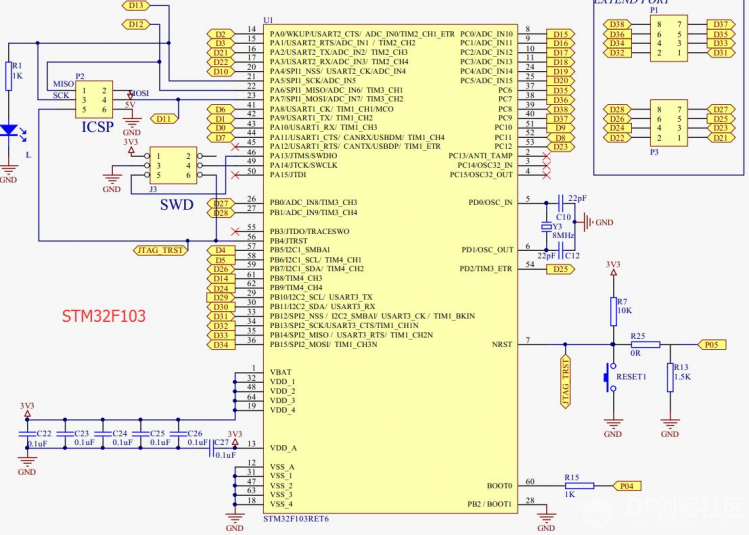
Task: Select capacitor C10 22pF symbol
Action: pyautogui.click(x=561, y=203)
